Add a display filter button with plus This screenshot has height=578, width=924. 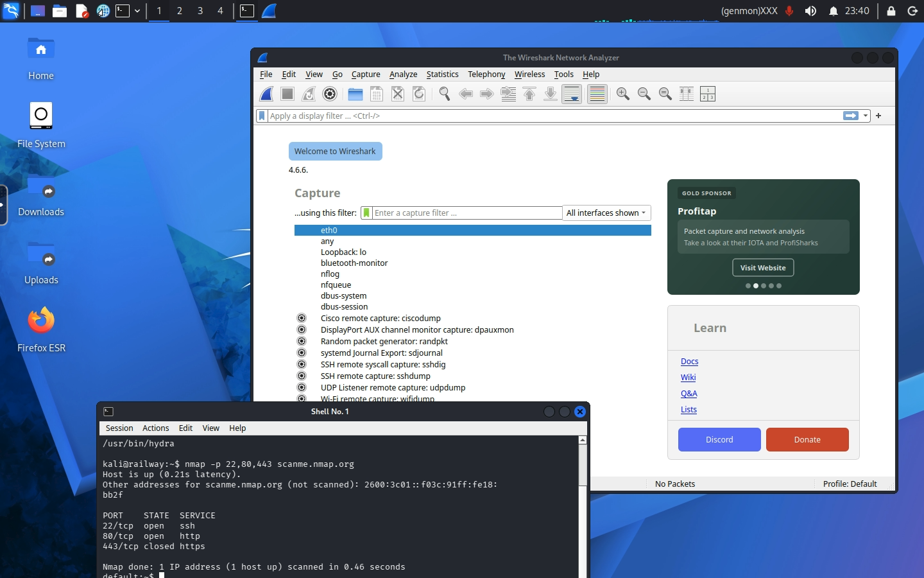tap(878, 116)
